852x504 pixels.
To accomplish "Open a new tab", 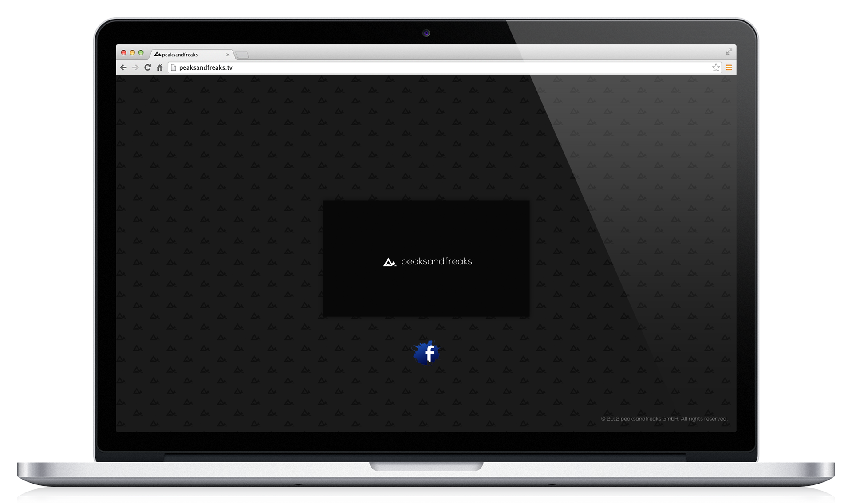I will tap(242, 55).
